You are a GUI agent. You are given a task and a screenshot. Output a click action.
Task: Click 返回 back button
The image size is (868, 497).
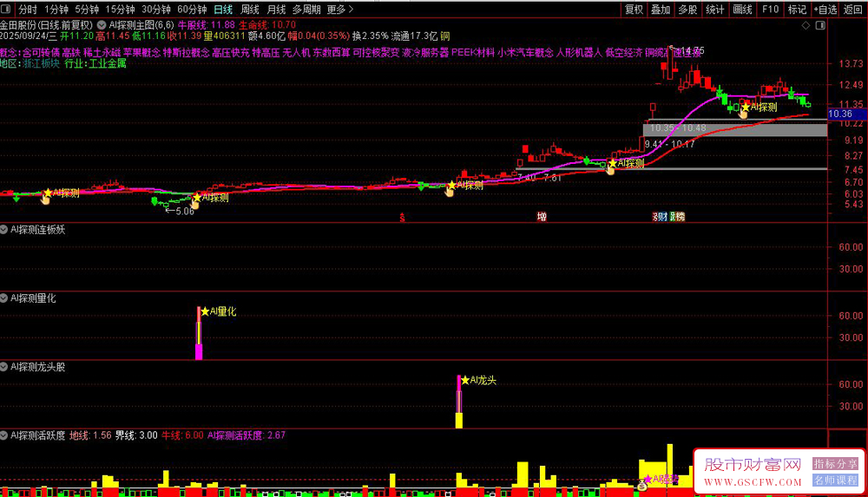click(x=853, y=10)
